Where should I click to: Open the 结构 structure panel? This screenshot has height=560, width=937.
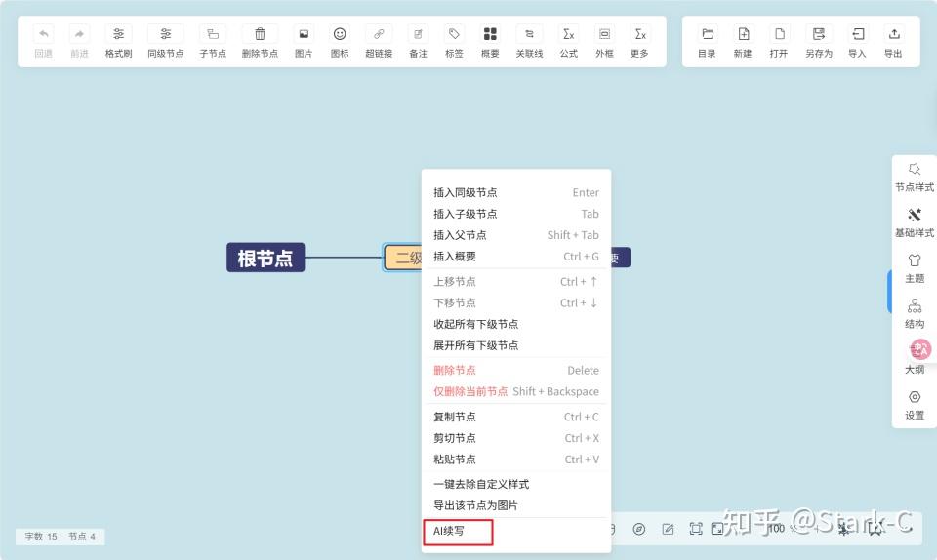(915, 312)
